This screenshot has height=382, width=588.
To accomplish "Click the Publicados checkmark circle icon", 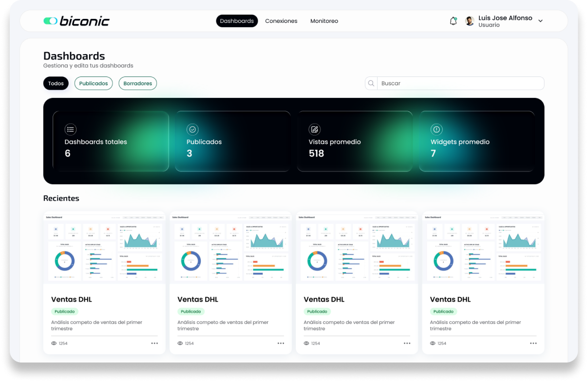I will (x=192, y=130).
